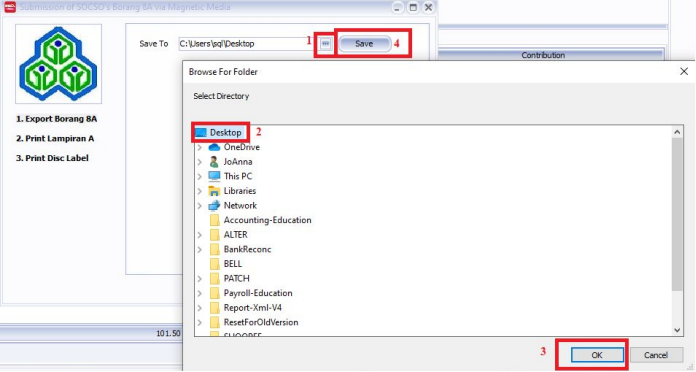Click the '3. Print Disc Label' step
This screenshot has height=372, width=696.
[52, 158]
